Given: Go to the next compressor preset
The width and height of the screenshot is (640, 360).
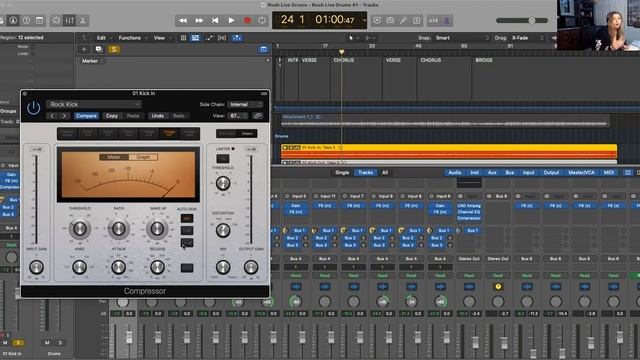Looking at the screenshot, I should tap(64, 116).
